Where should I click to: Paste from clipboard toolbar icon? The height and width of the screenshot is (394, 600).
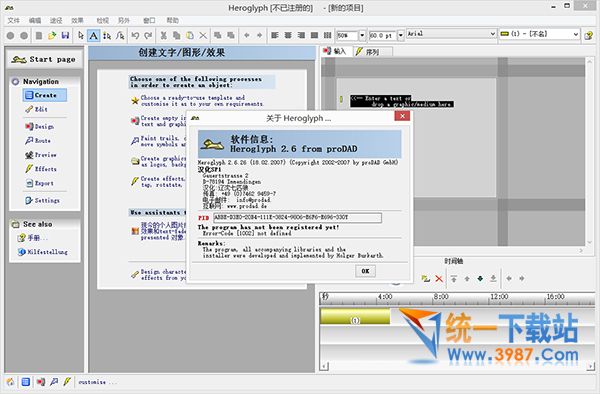click(x=190, y=36)
